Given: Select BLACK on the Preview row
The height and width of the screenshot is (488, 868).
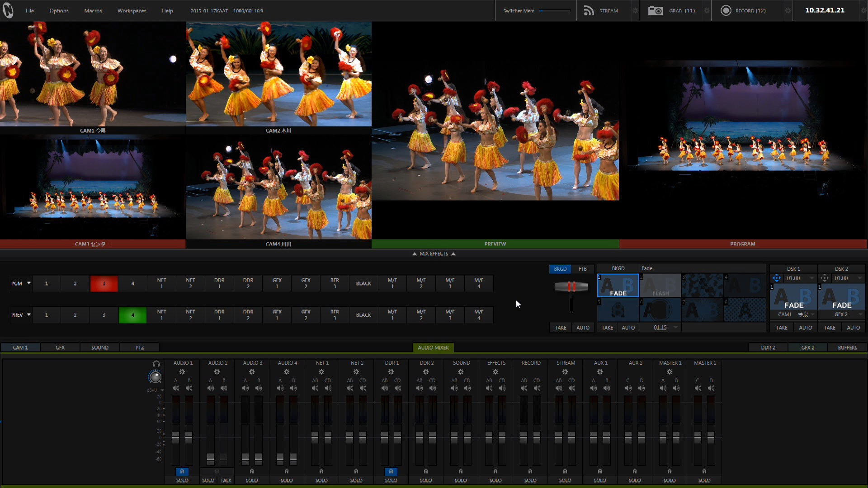Looking at the screenshot, I should coord(363,315).
